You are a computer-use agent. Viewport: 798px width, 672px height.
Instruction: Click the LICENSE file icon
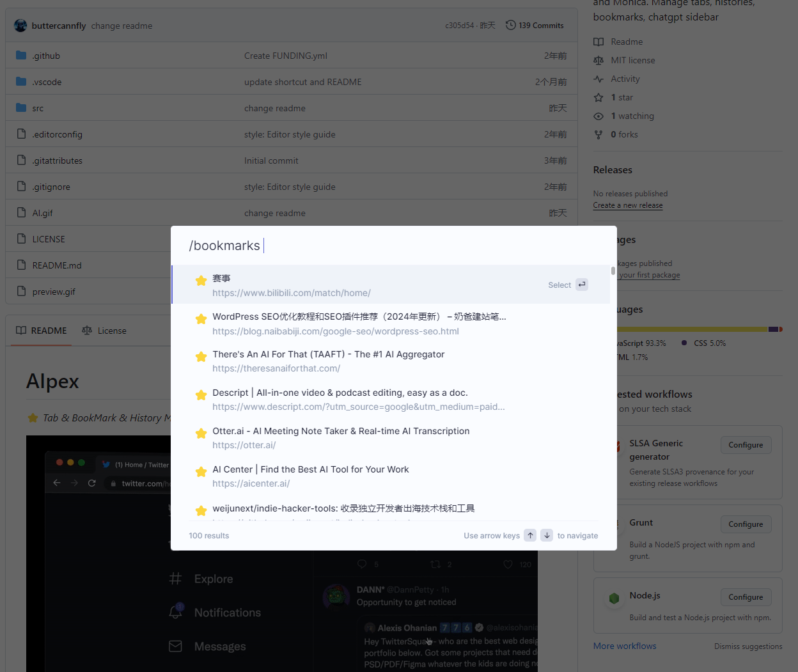21,239
